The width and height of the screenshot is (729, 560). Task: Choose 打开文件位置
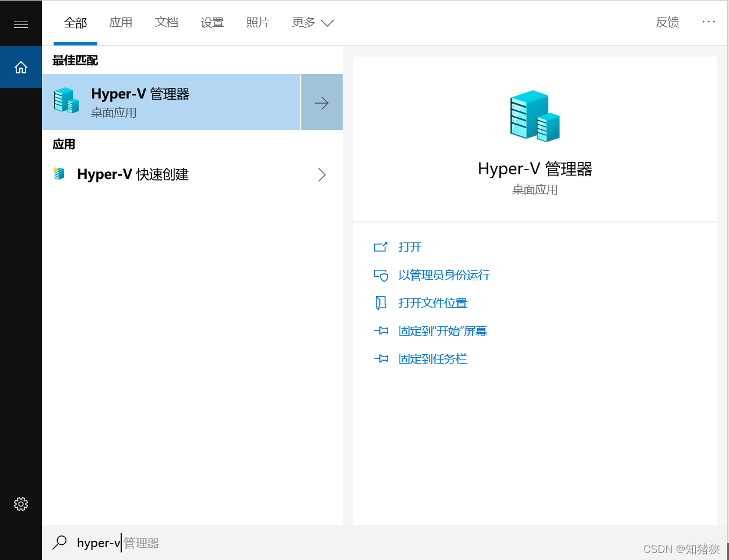pos(433,303)
